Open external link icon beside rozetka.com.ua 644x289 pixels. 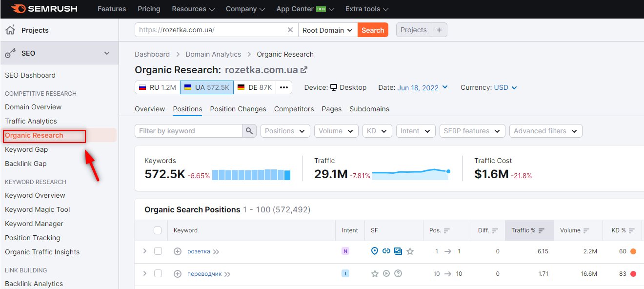coord(304,70)
